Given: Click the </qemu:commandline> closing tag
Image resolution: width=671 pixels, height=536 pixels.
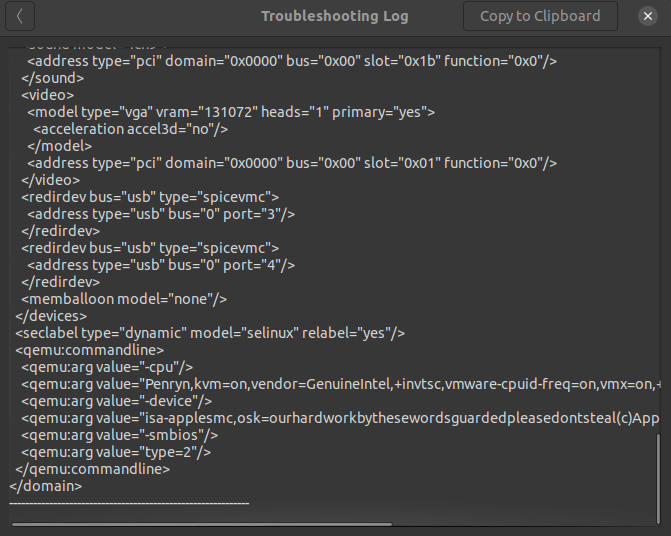Looking at the screenshot, I should point(92,469).
